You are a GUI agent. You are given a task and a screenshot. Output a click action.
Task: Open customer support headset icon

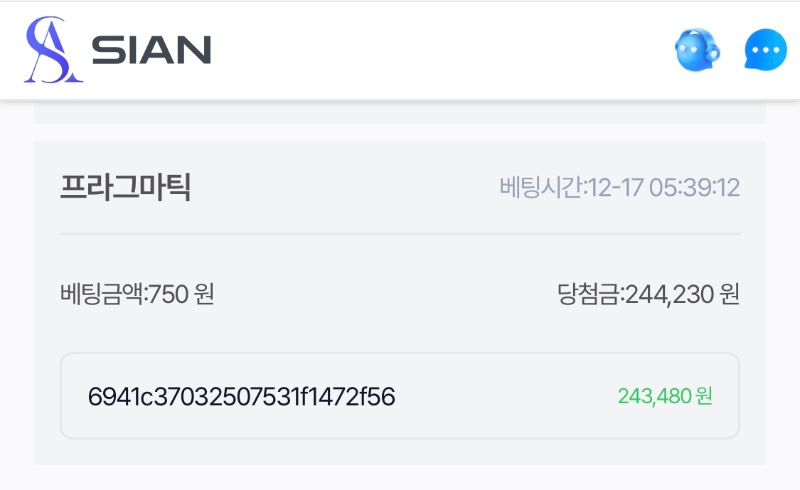(x=696, y=50)
